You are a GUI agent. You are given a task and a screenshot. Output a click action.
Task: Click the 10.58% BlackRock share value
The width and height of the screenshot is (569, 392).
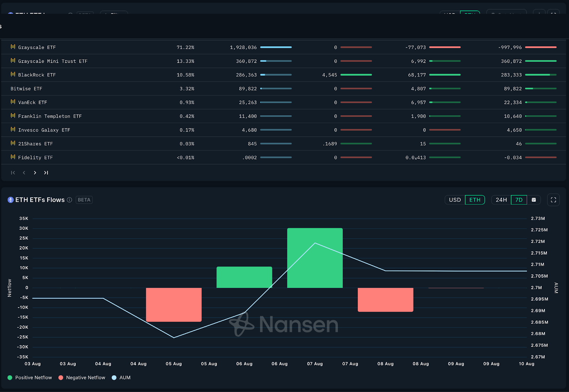185,75
